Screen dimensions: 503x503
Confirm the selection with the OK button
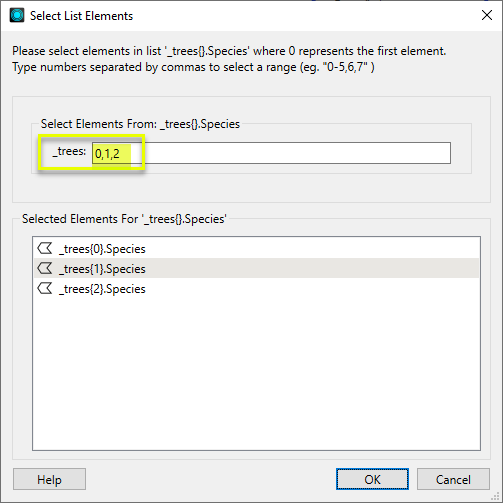click(372, 479)
